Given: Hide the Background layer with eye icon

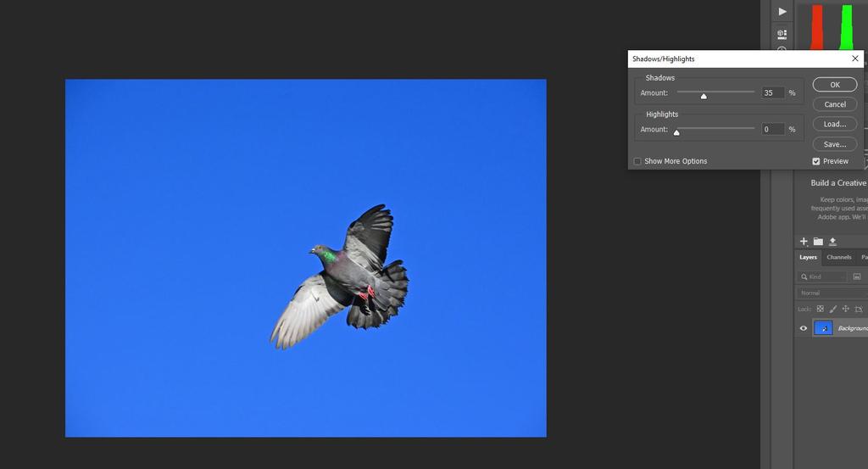Looking at the screenshot, I should [x=804, y=328].
